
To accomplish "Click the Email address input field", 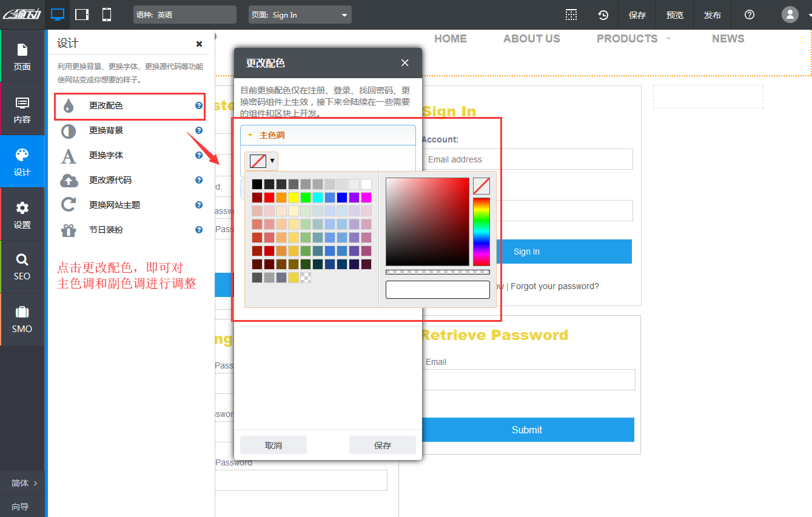I will tap(526, 159).
